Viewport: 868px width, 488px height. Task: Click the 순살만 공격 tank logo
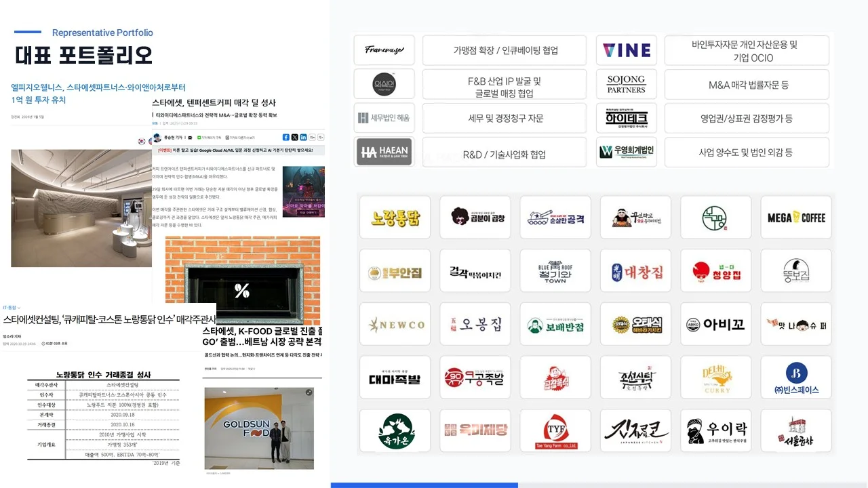(555, 217)
